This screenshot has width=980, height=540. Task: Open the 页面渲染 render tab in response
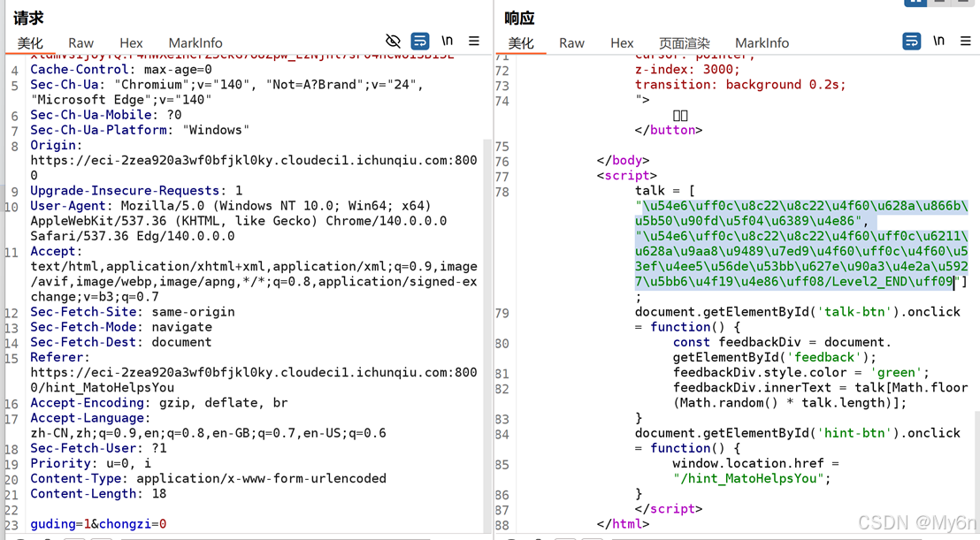[x=685, y=42]
